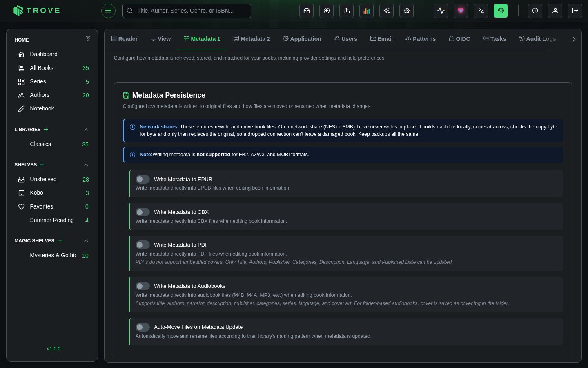Collapse the Shelves section chevron
Image resolution: width=588 pixels, height=368 pixels.
[86, 165]
